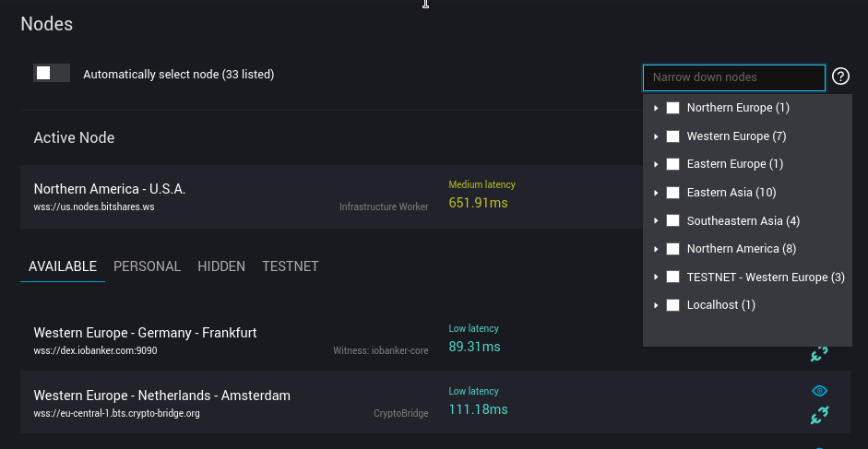
Task: Expand the Northern Europe tree arrow
Action: tap(656, 109)
